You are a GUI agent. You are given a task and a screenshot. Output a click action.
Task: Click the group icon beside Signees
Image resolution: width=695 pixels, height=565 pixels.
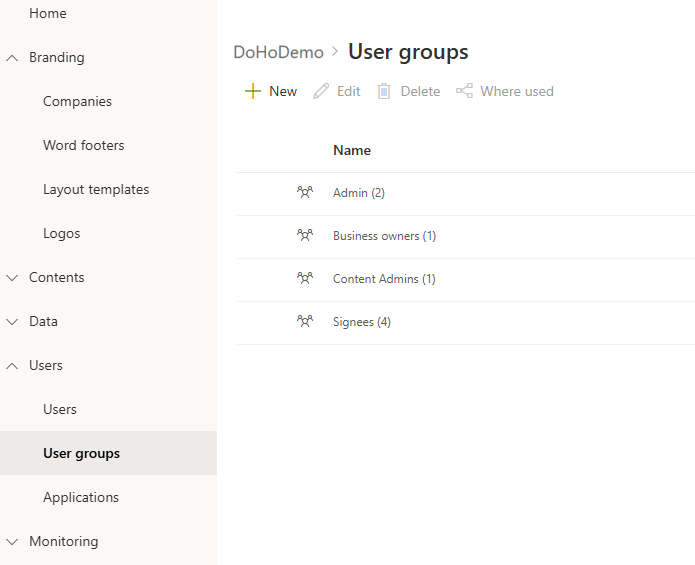click(x=305, y=322)
